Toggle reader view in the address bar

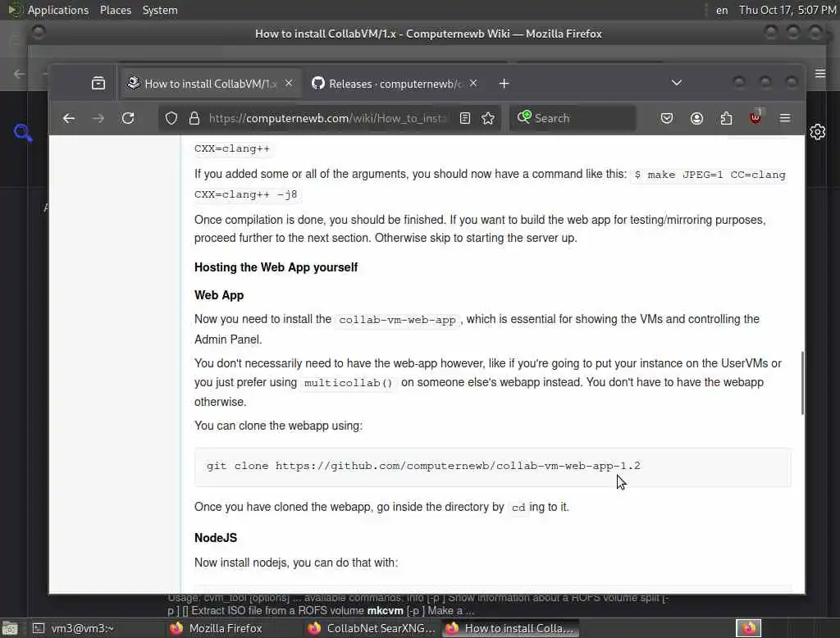(465, 118)
